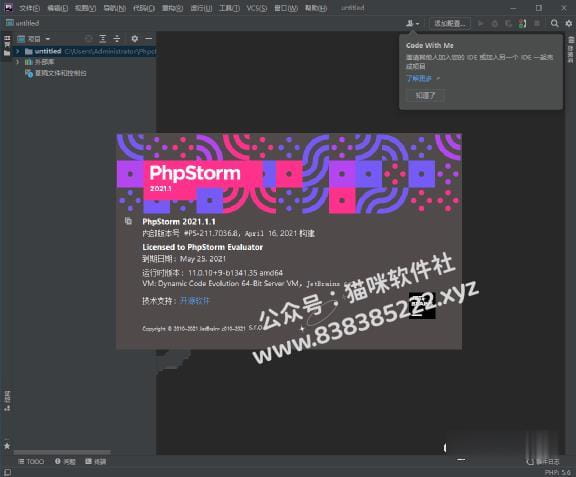Click the open source software link in About dialog
The height and width of the screenshot is (477, 576).
click(x=195, y=301)
